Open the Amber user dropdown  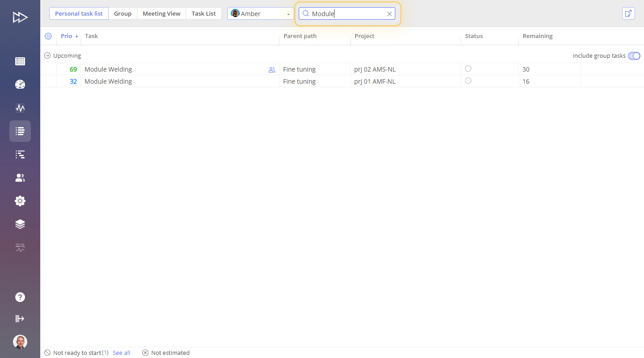click(x=261, y=13)
